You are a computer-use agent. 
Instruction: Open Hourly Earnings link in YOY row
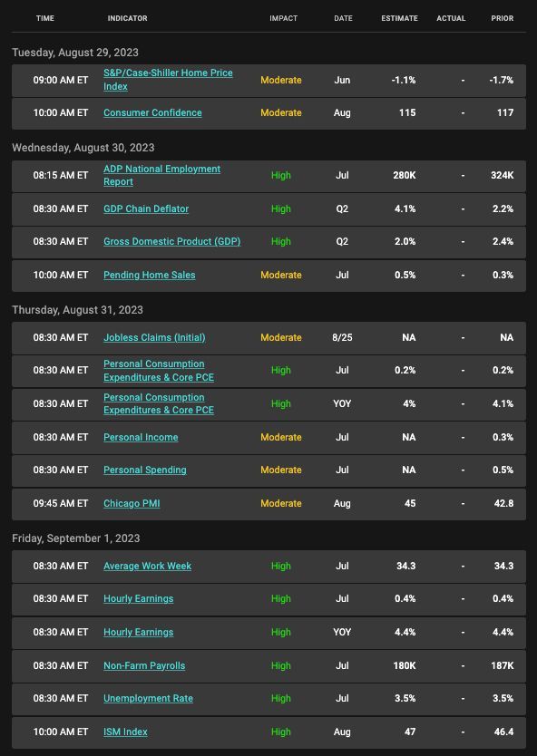click(139, 632)
